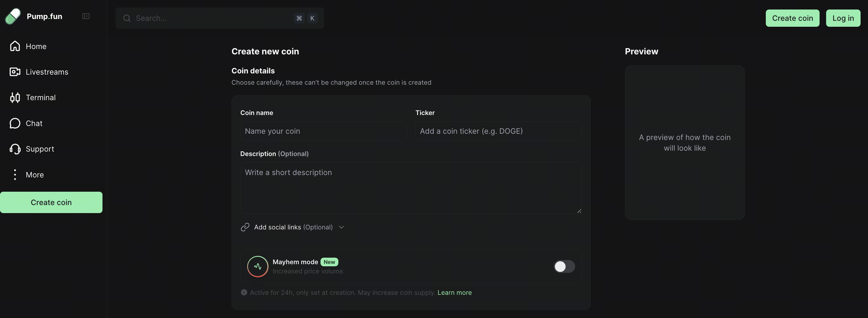Open Livestreams from the sidebar icon

click(15, 72)
